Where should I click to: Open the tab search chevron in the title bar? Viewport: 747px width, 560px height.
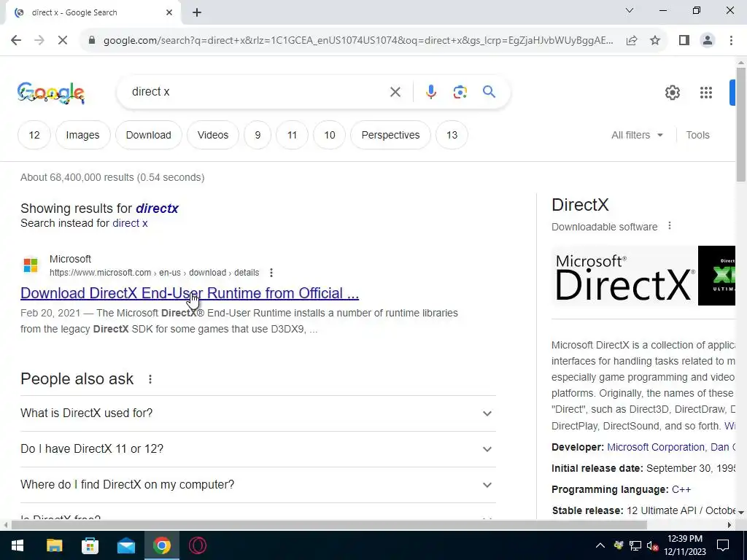click(630, 10)
